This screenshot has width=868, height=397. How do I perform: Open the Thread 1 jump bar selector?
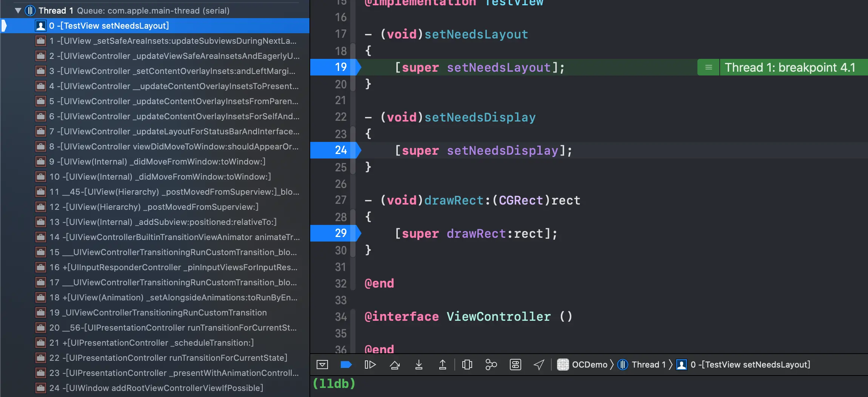[642, 365]
